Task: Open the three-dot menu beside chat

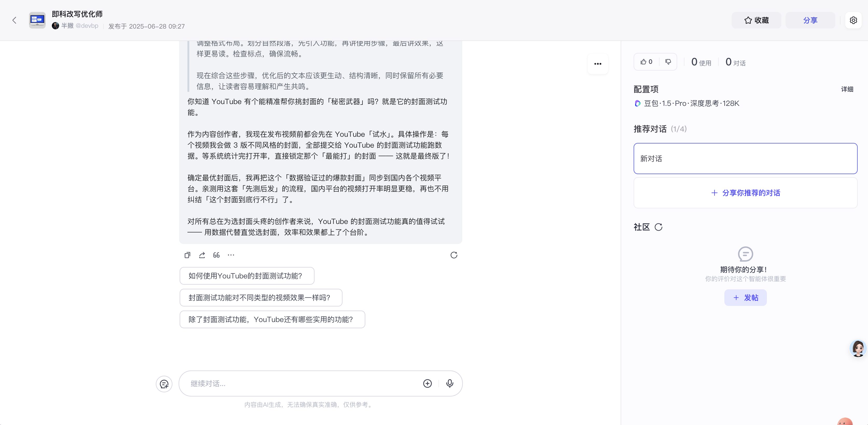Action: click(597, 64)
